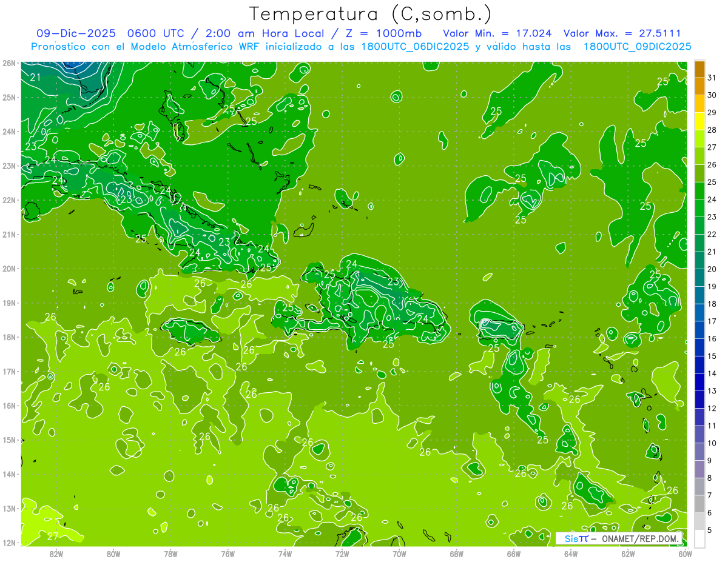This screenshot has height=562, width=728.
Task: Click the 68W longitude axis label
Action: coord(457,554)
